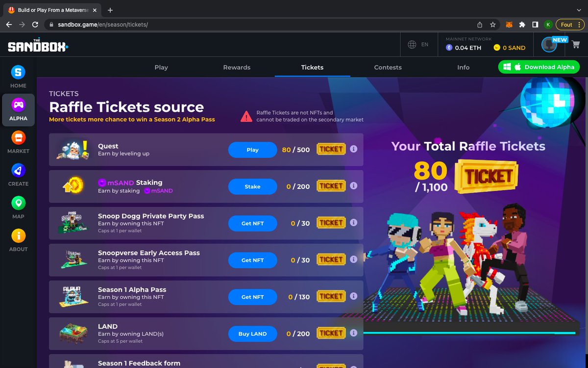Click the mSAND Staking coin thumbnail

tap(73, 186)
